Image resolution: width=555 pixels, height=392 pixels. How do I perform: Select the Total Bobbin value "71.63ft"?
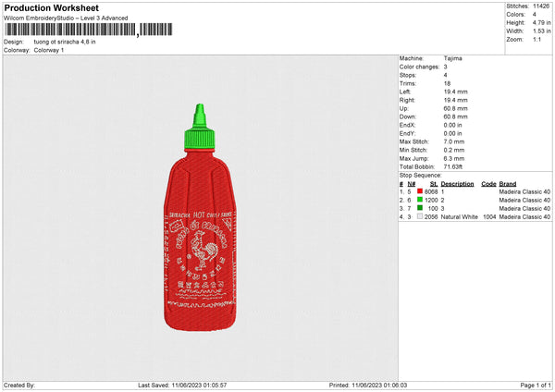[x=453, y=166]
